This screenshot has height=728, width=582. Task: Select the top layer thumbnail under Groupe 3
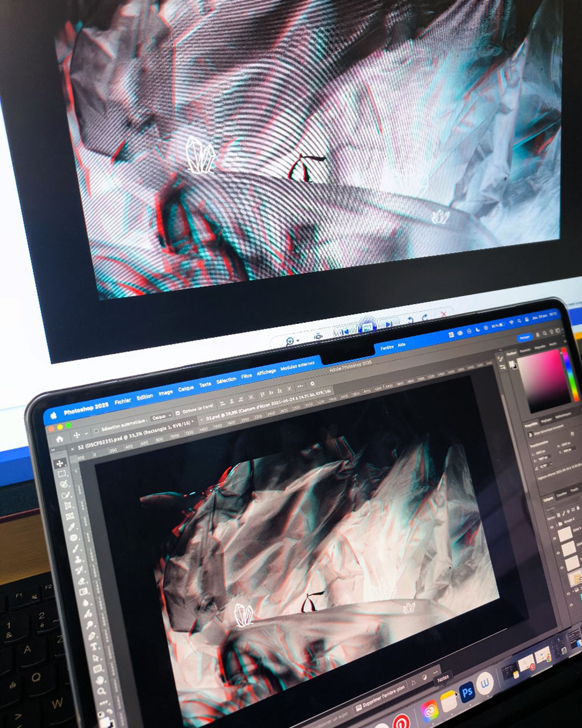565,533
